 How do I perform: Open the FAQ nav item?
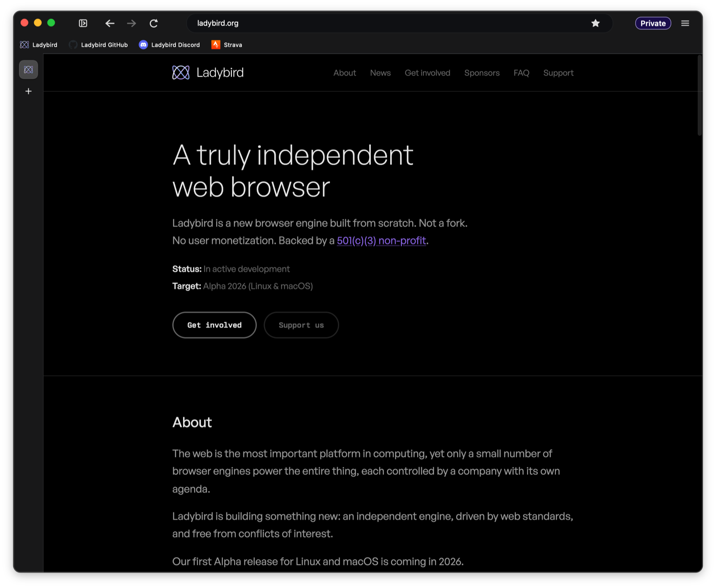[x=521, y=73]
